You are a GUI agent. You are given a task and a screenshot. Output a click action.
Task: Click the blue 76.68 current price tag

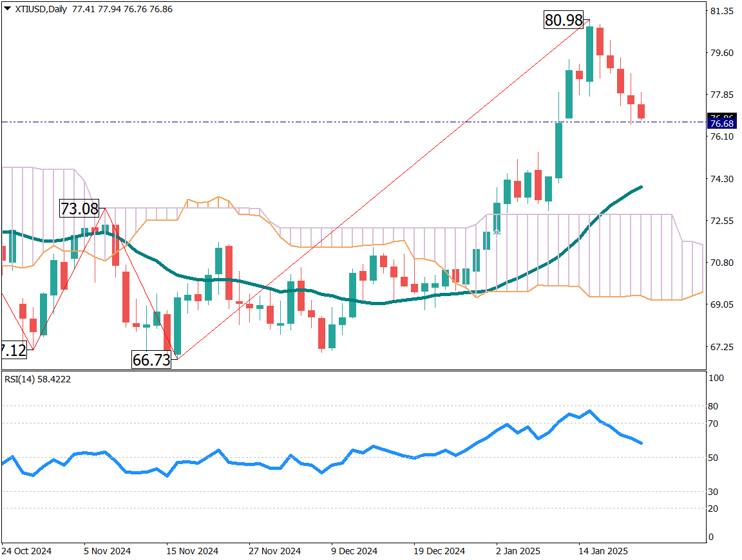click(719, 123)
